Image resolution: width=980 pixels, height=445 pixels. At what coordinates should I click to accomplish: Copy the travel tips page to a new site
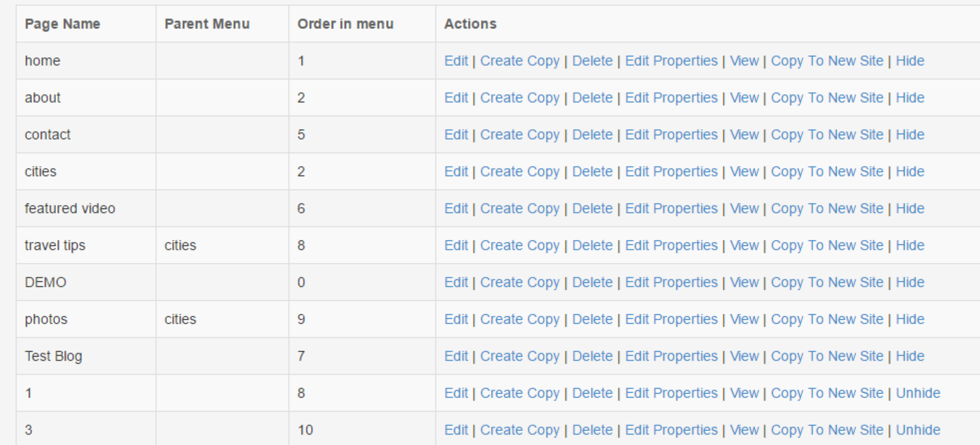click(827, 246)
